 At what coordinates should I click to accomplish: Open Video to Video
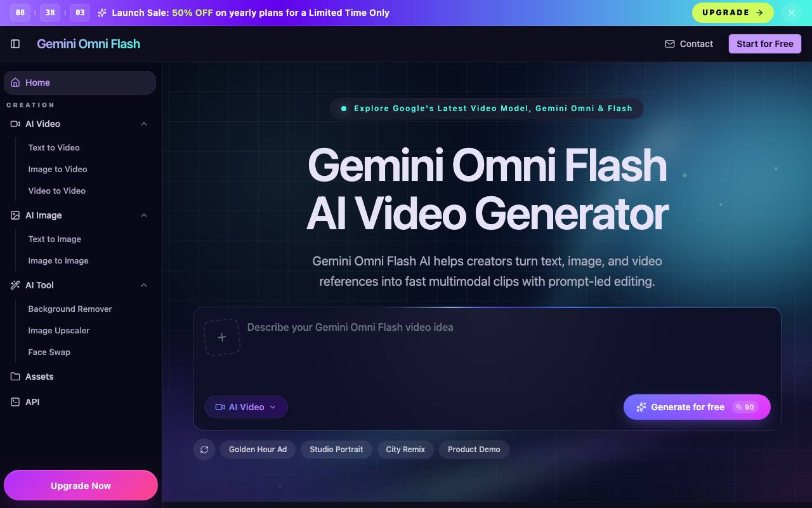[57, 190]
